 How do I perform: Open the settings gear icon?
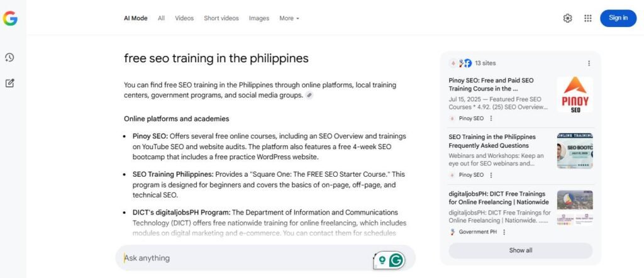point(568,18)
